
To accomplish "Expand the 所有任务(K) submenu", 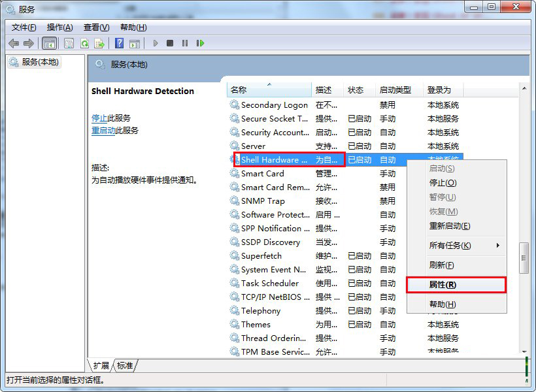I will click(456, 246).
